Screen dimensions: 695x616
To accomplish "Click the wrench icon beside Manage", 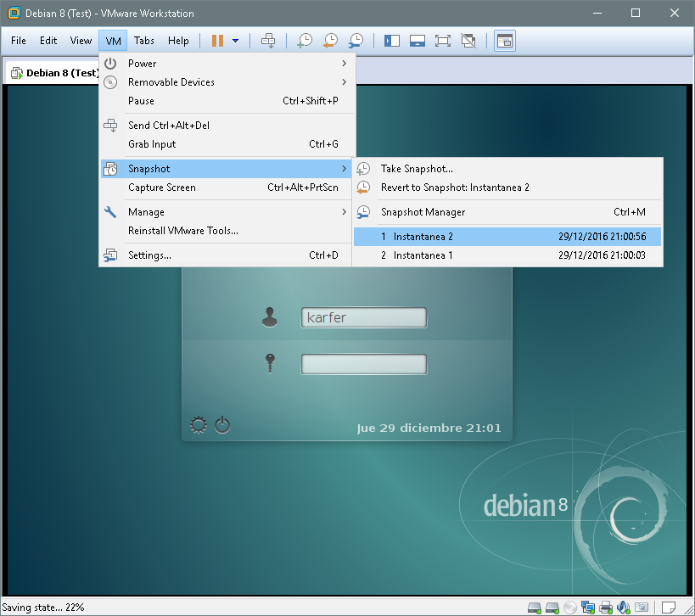I will [110, 212].
